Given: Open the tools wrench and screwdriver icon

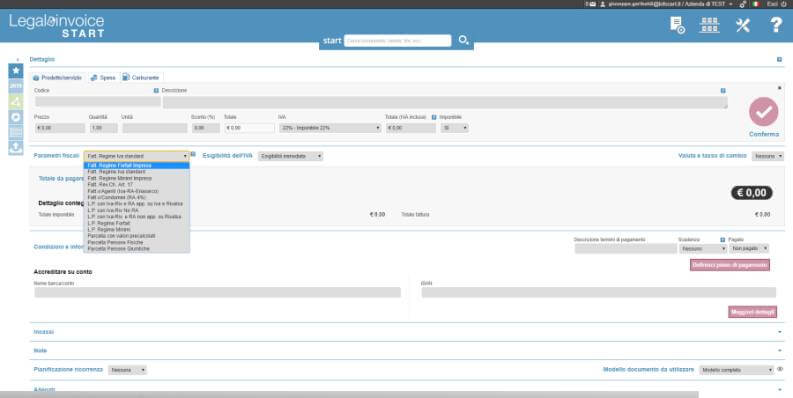Looking at the screenshot, I should pyautogui.click(x=742, y=25).
